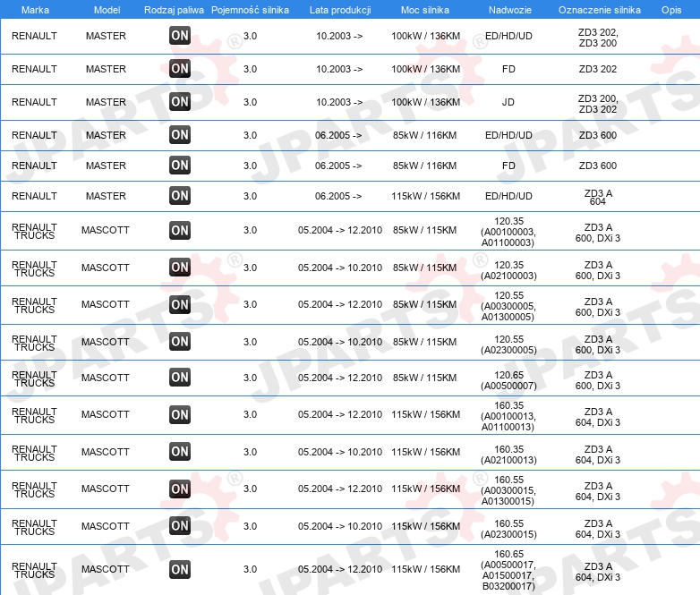Click the ON icon in the MASCOTT 160.65 row
This screenshot has height=595, width=700.
pos(180,570)
